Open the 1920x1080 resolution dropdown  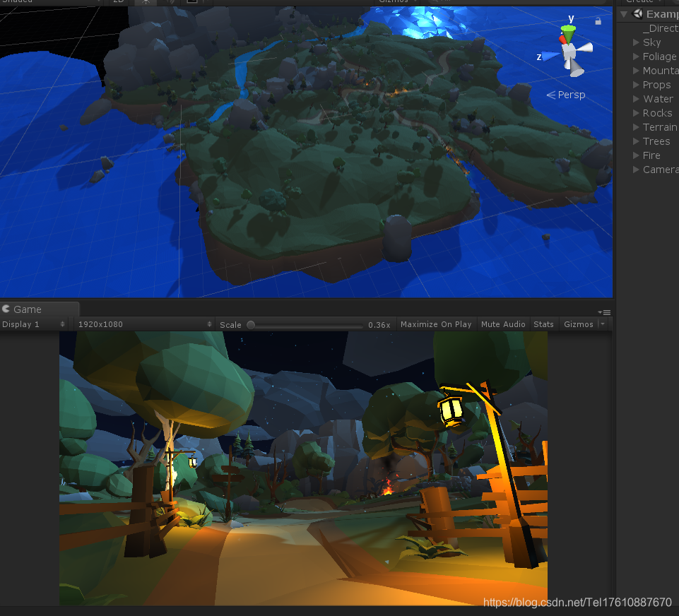144,324
